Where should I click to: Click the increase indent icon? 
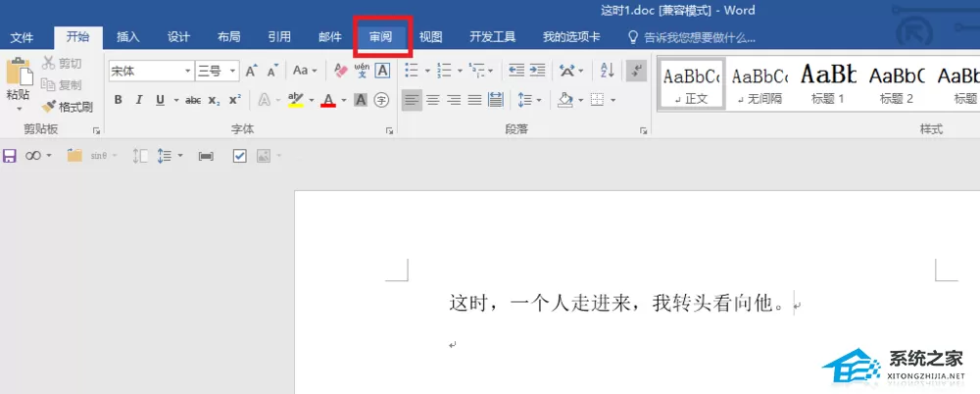point(537,70)
